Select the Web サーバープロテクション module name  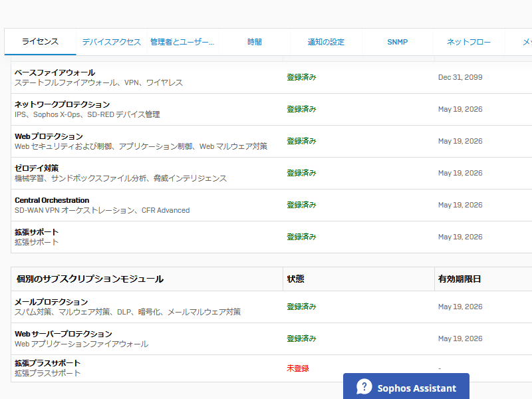click(63, 334)
